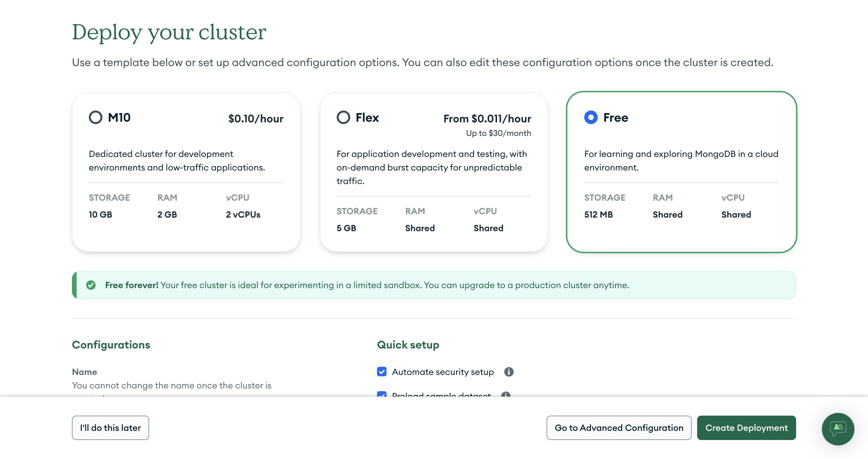
Task: Choose I'll do this later
Action: point(111,428)
